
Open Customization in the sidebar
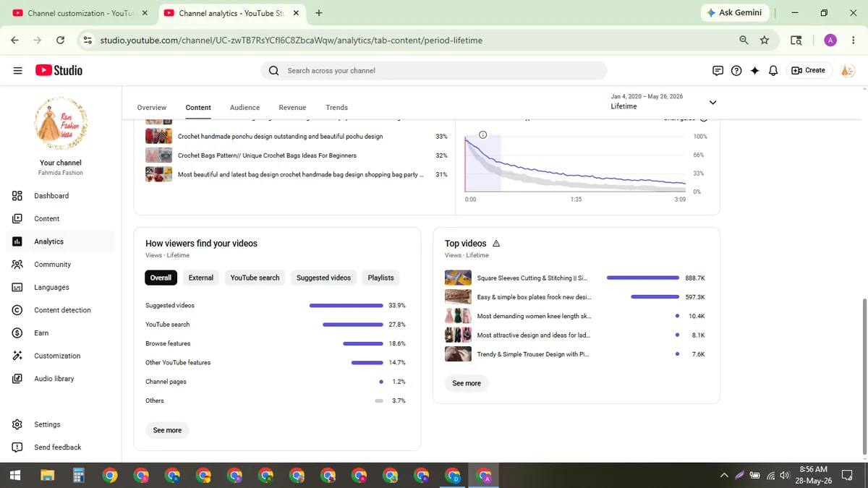61,356
